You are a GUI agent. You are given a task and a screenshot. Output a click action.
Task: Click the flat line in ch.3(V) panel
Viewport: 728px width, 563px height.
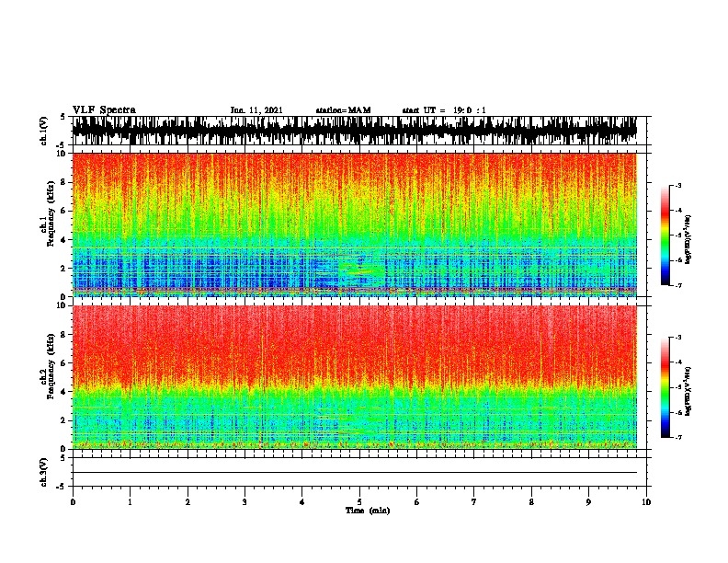(x=355, y=473)
